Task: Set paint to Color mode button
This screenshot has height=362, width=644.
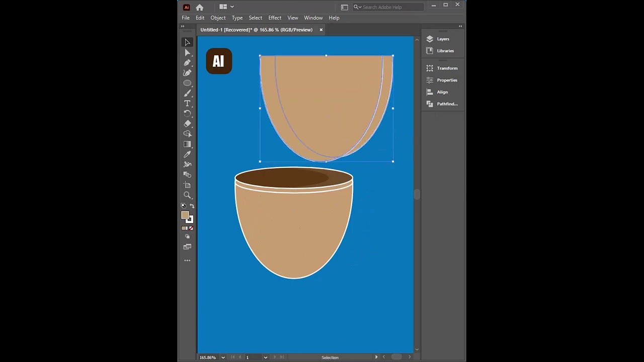Action: (184, 228)
